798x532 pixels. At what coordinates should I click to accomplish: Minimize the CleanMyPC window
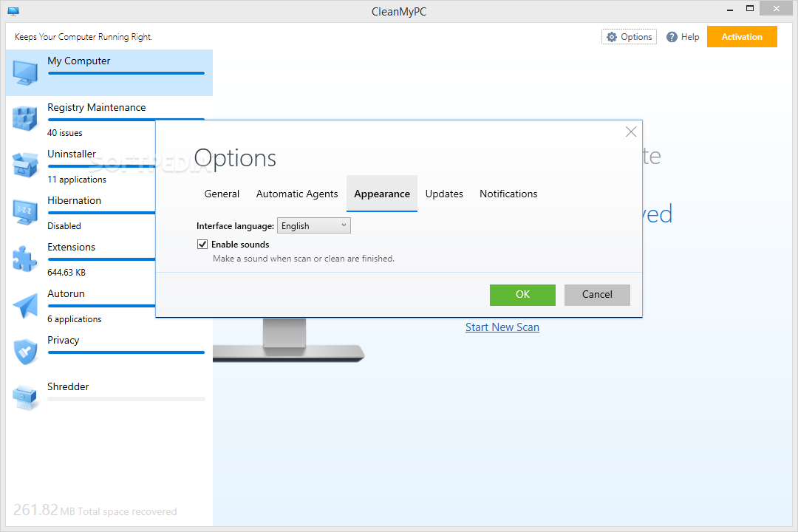[x=730, y=10]
